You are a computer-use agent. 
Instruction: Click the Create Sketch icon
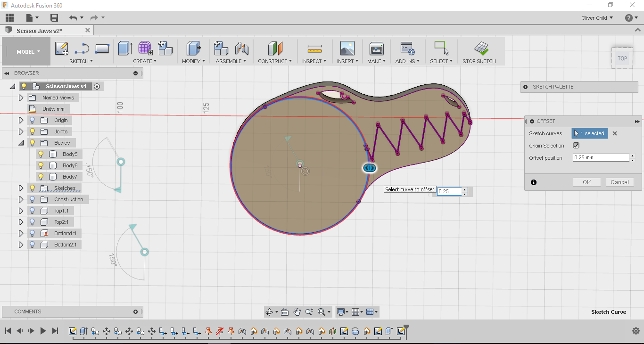pos(62,48)
